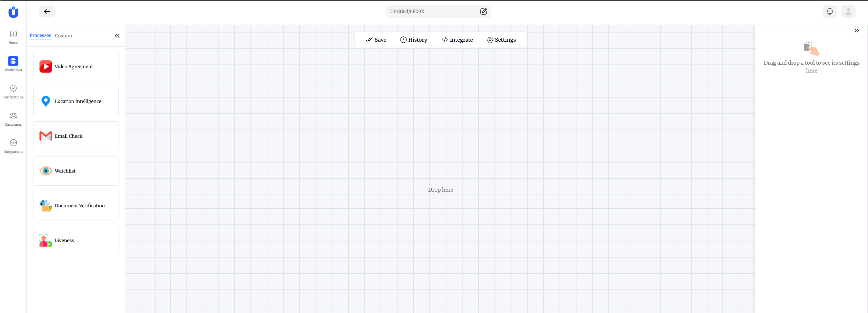Viewport: 868px width, 313px height.
Task: Click the drag and drop hand illustration
Action: 812,49
